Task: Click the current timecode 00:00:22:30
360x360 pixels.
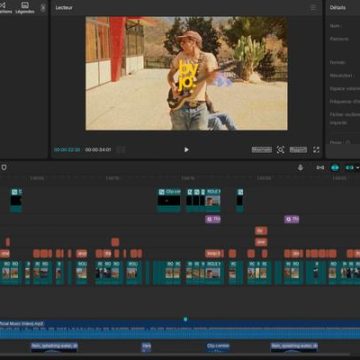Action: 67,150
